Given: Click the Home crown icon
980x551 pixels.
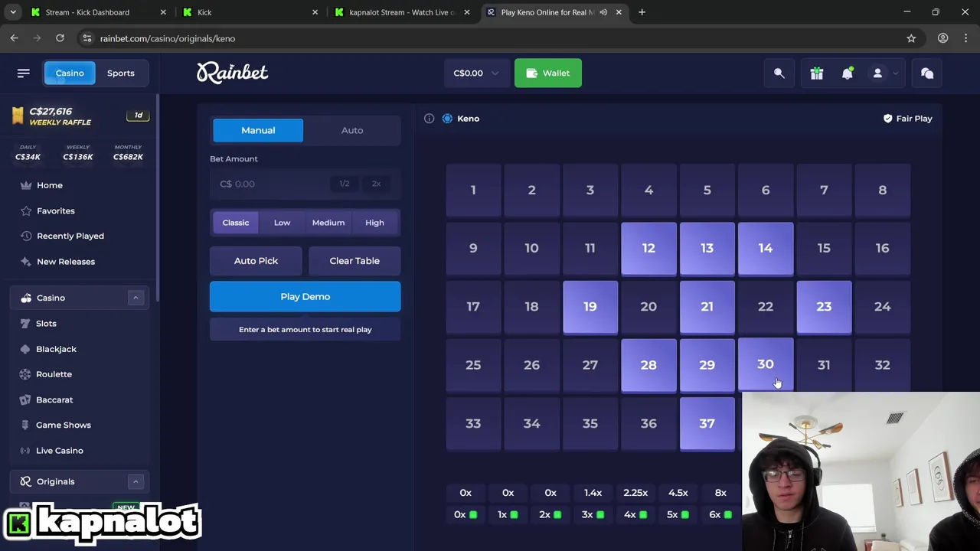Looking at the screenshot, I should (x=26, y=185).
